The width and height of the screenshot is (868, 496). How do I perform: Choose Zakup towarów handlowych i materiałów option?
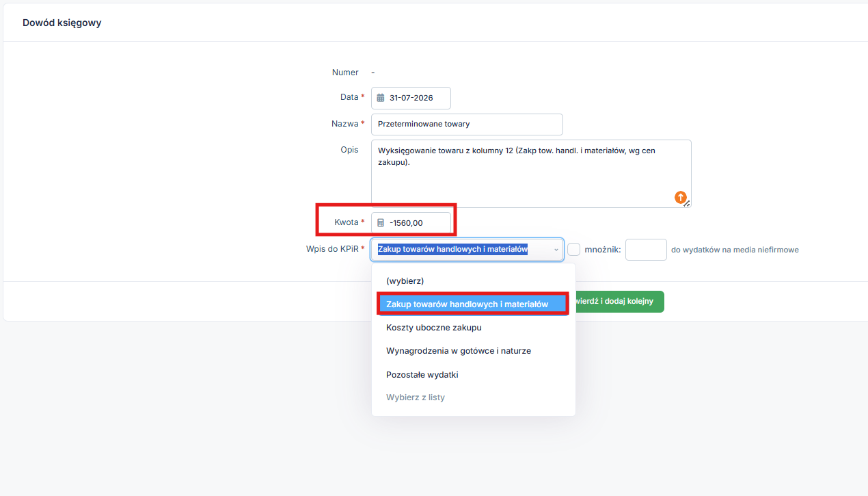(x=473, y=304)
